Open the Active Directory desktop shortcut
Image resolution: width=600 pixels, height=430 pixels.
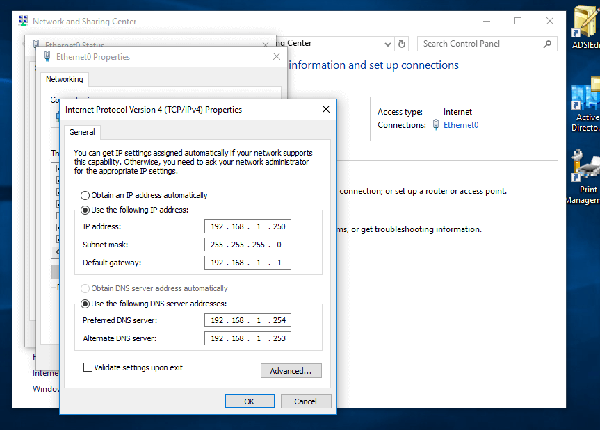click(x=586, y=104)
